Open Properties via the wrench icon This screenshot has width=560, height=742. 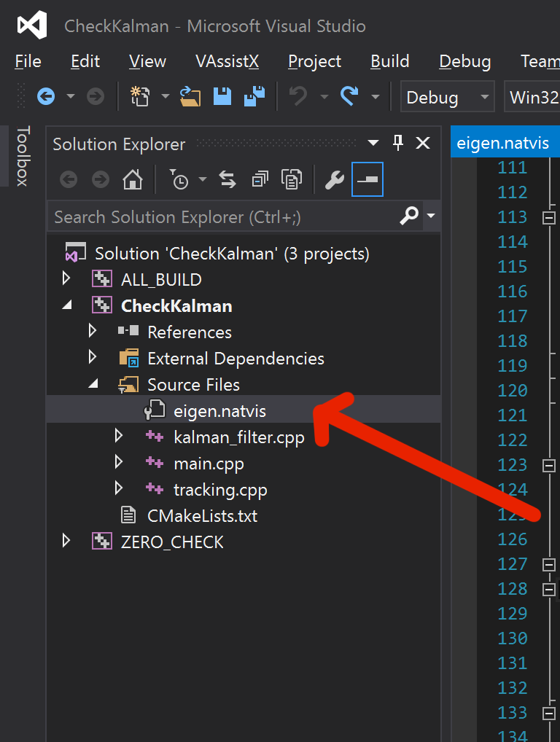click(335, 180)
